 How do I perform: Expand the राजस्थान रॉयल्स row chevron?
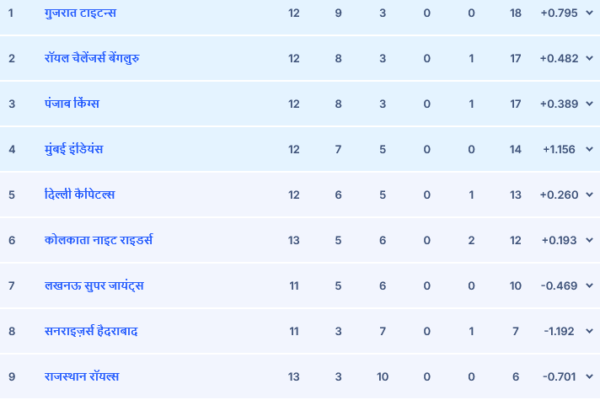pyautogui.click(x=589, y=376)
